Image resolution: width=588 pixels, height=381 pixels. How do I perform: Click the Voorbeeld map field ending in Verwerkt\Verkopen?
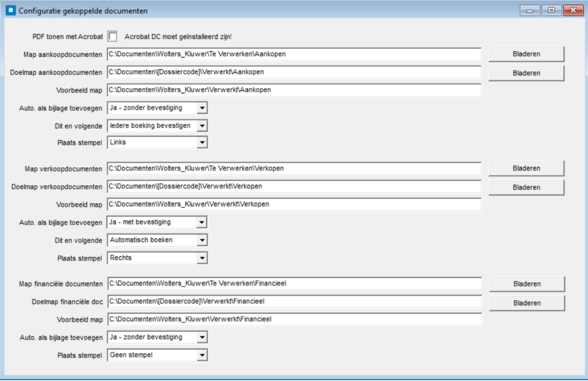point(294,204)
